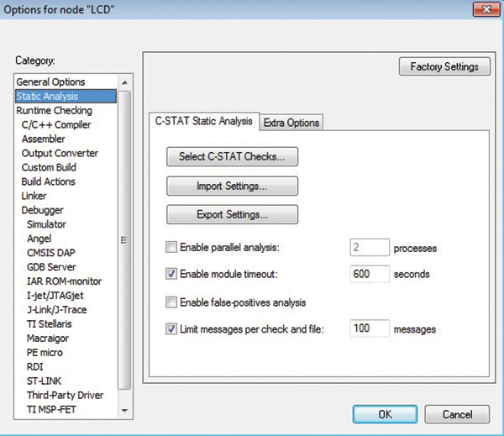504x436 pixels.
Task: Switch to the Extra Options tab
Action: (x=291, y=123)
